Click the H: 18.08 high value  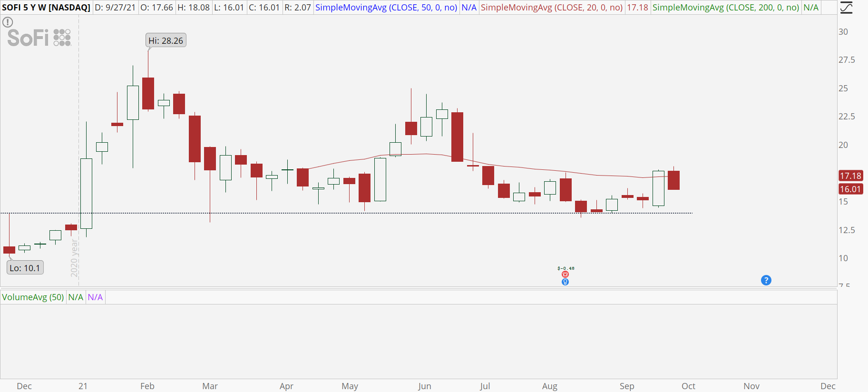click(194, 8)
